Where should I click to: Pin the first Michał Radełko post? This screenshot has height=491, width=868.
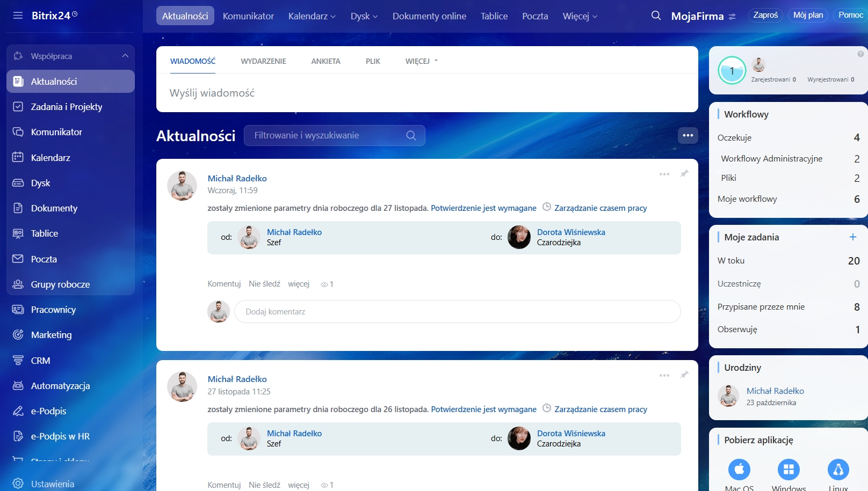684,174
